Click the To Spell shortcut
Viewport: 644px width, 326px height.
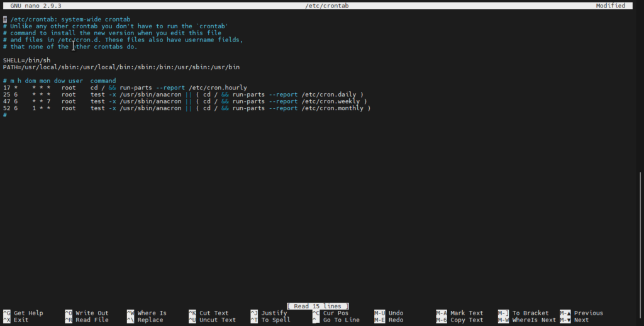(275, 320)
